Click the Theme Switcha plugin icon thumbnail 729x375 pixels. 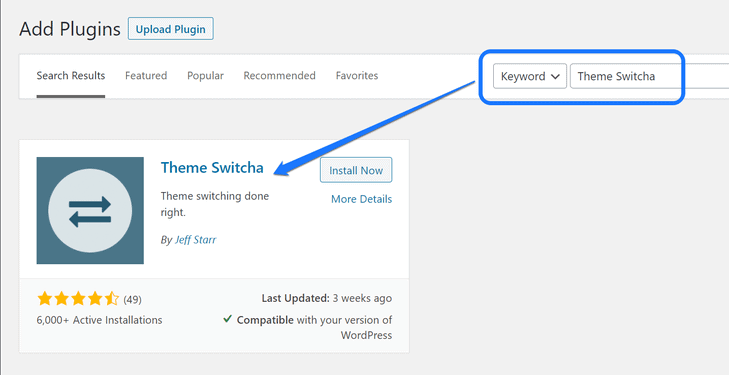click(90, 211)
